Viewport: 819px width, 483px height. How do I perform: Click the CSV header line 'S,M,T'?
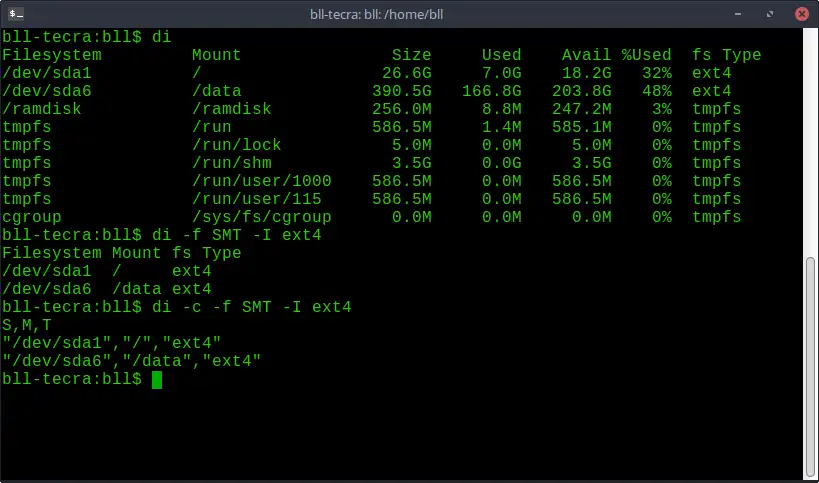(x=27, y=325)
